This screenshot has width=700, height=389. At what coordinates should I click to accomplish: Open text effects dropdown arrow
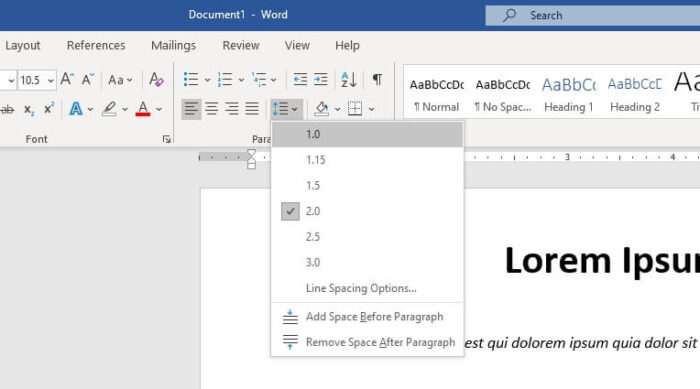coord(90,109)
